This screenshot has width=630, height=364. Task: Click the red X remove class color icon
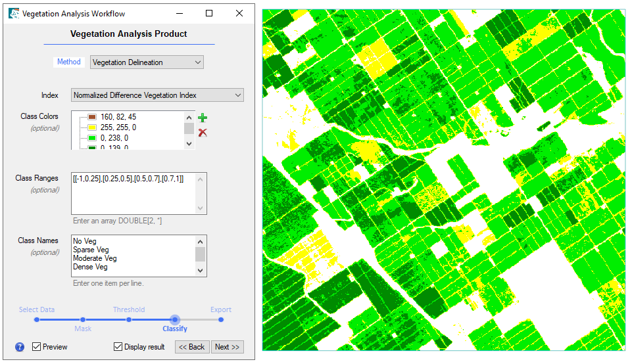[203, 133]
